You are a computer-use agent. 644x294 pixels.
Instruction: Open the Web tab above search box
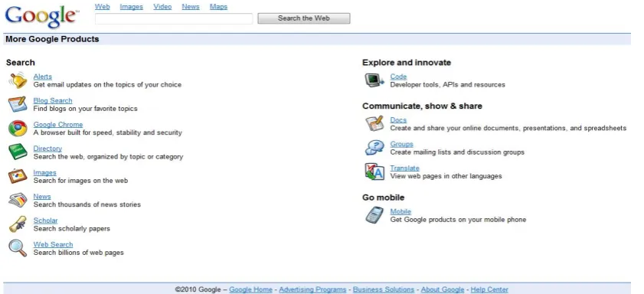(x=103, y=7)
